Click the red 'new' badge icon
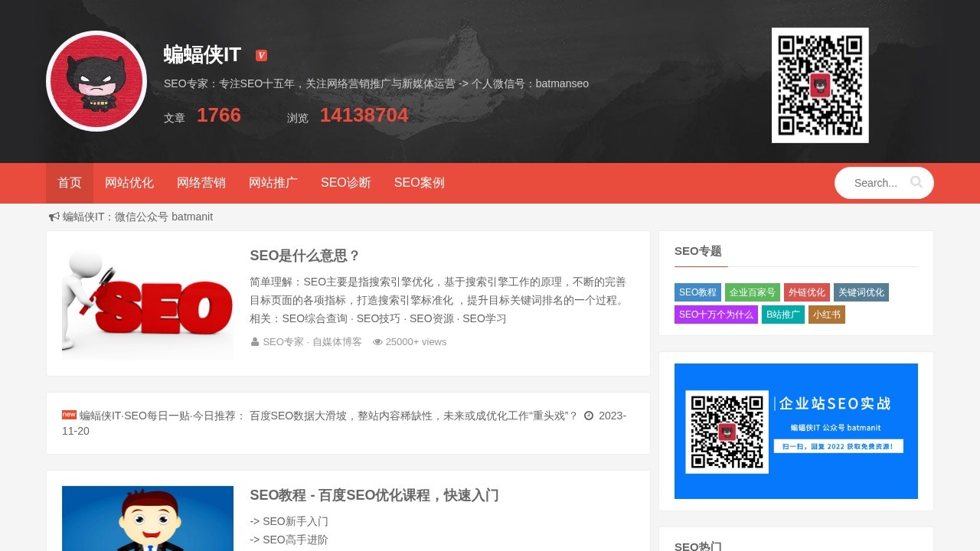This screenshot has height=551, width=980. point(69,415)
